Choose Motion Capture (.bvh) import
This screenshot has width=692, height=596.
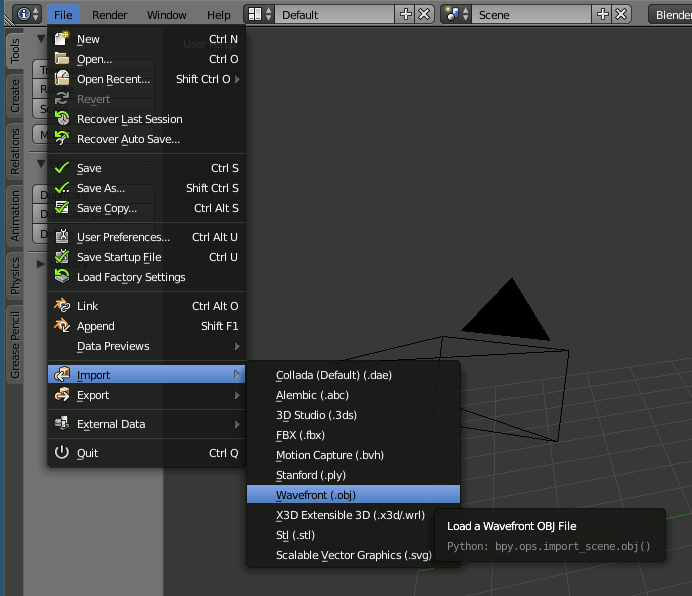pyautogui.click(x=353, y=455)
